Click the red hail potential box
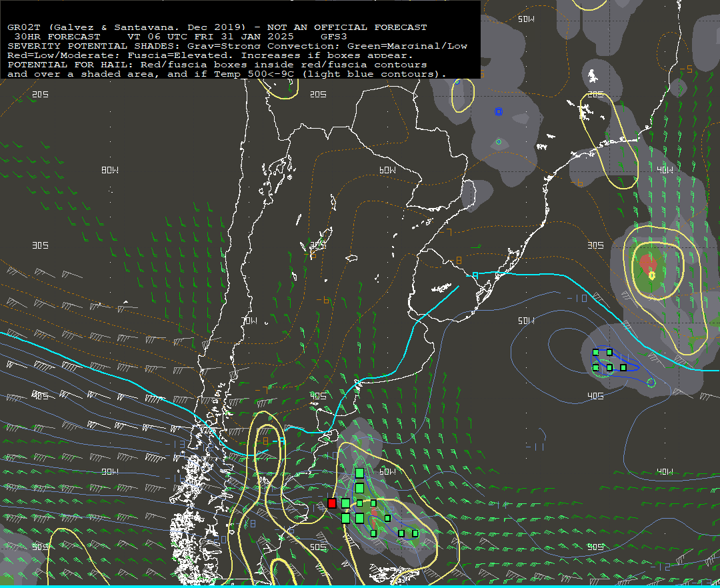 [x=331, y=503]
